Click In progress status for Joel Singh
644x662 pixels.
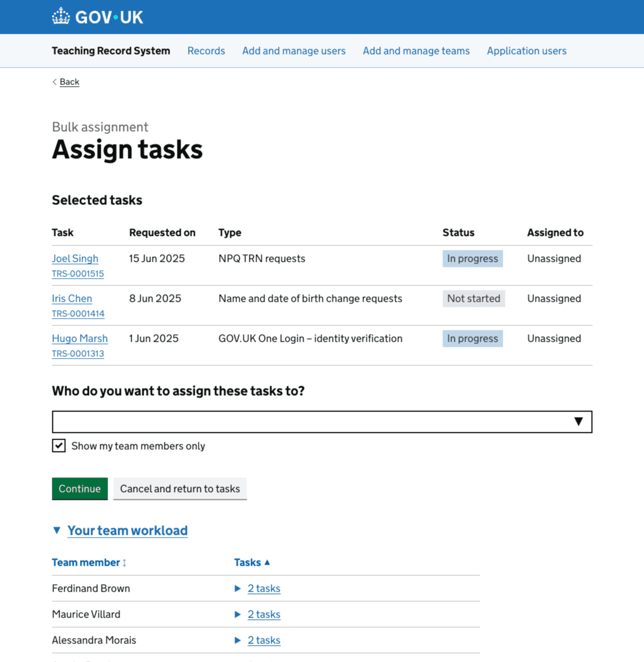(472, 258)
